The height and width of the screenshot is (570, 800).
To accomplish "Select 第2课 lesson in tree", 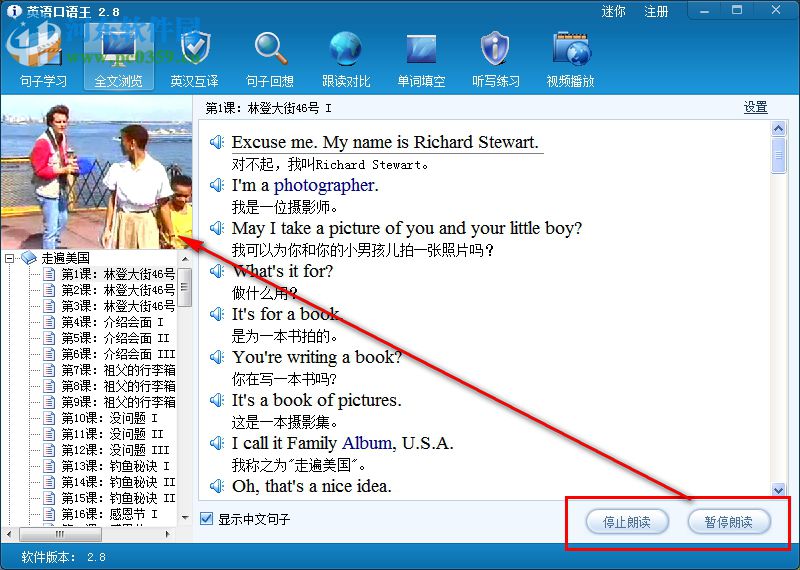I will (118, 290).
